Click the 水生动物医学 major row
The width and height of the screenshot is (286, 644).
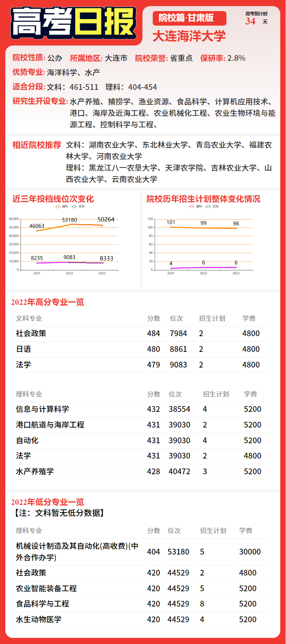pyautogui.click(x=143, y=620)
